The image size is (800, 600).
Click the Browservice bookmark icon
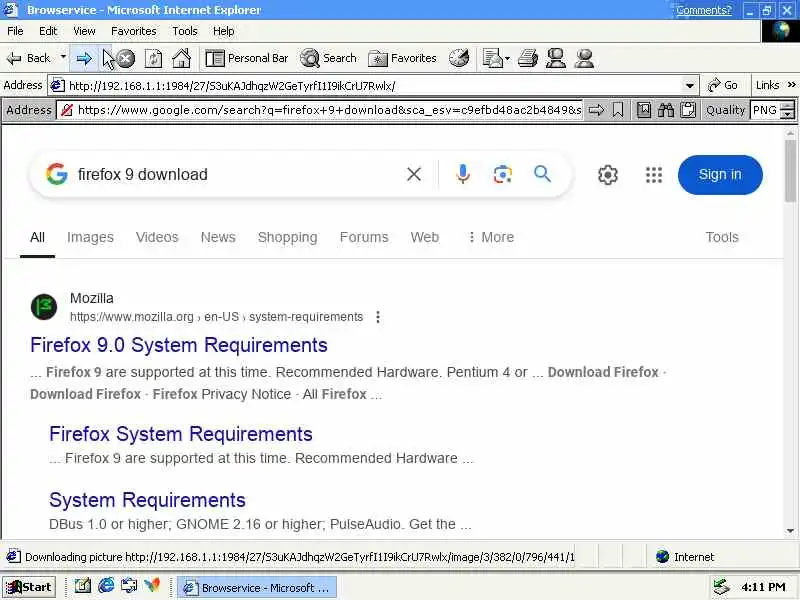[618, 110]
